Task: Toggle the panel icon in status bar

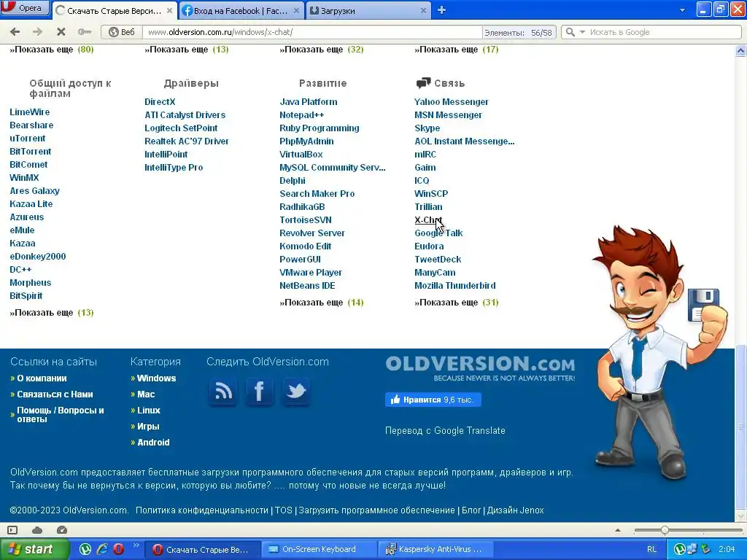Action: click(x=13, y=530)
